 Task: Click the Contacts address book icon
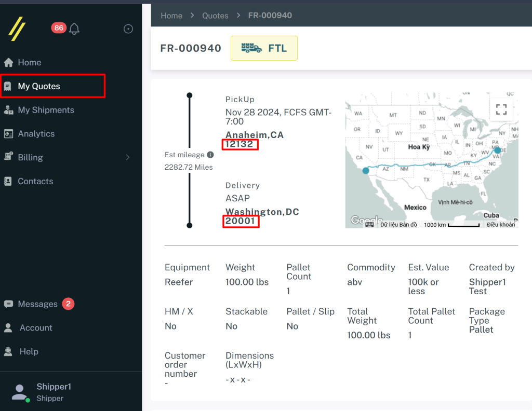point(8,181)
